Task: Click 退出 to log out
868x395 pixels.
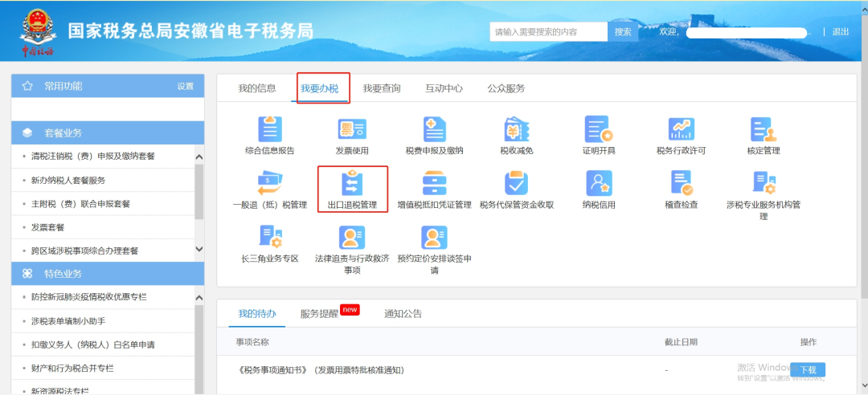Action: 841,32
